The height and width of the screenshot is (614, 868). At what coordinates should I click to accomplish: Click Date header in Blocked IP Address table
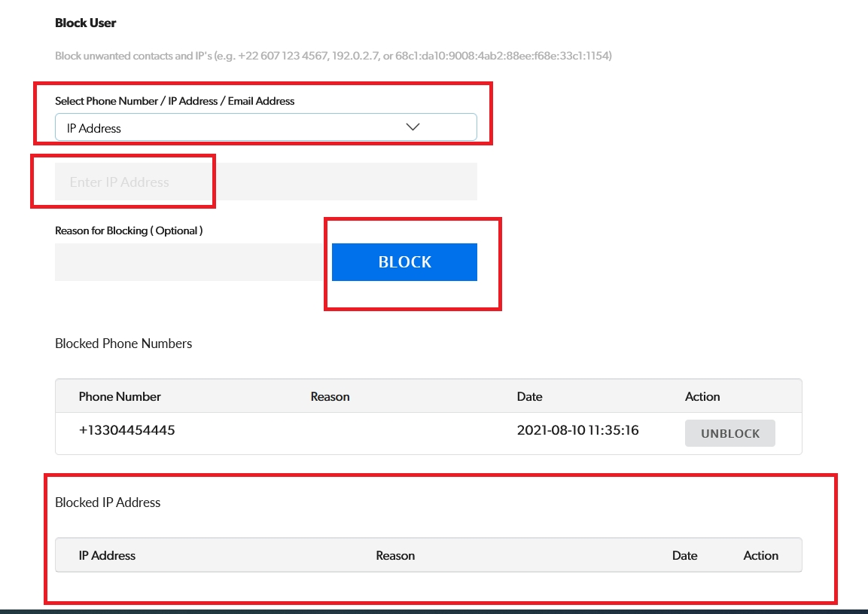[x=684, y=555]
